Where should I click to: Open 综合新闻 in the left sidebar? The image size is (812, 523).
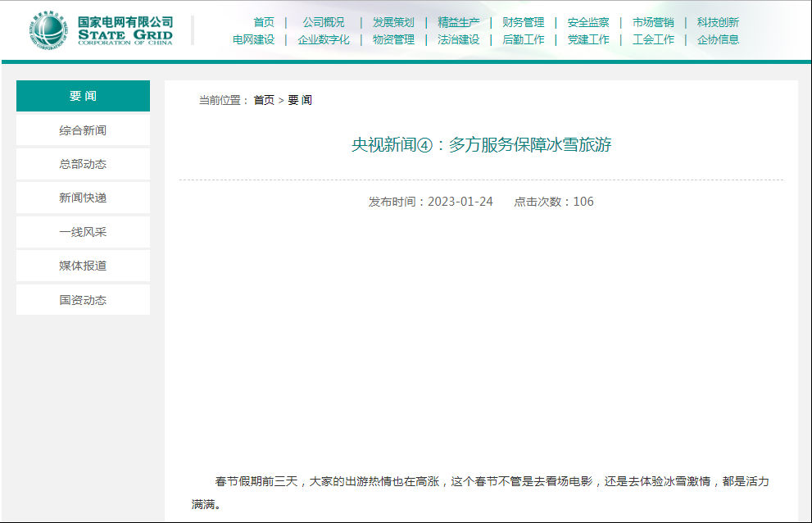[x=83, y=130]
